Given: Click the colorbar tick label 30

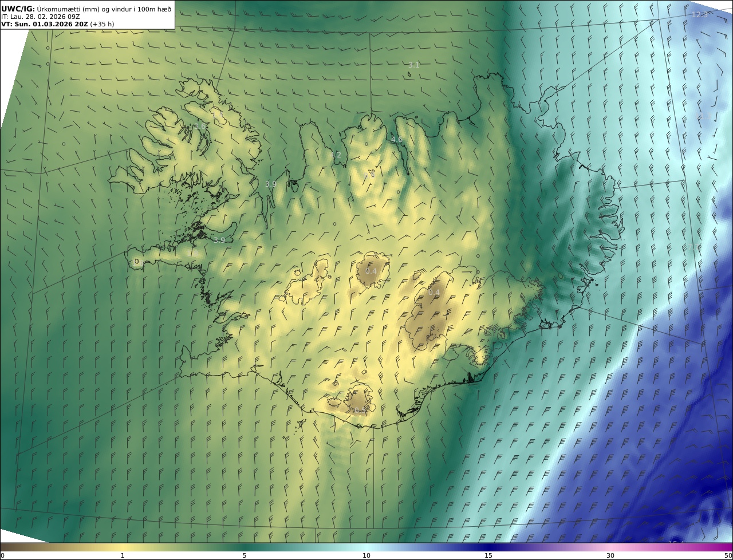Looking at the screenshot, I should [x=610, y=555].
